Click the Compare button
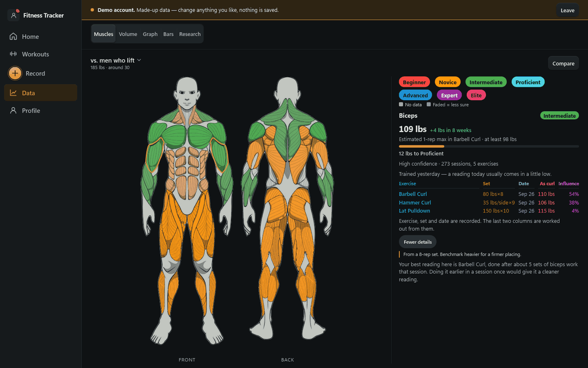 (563, 63)
